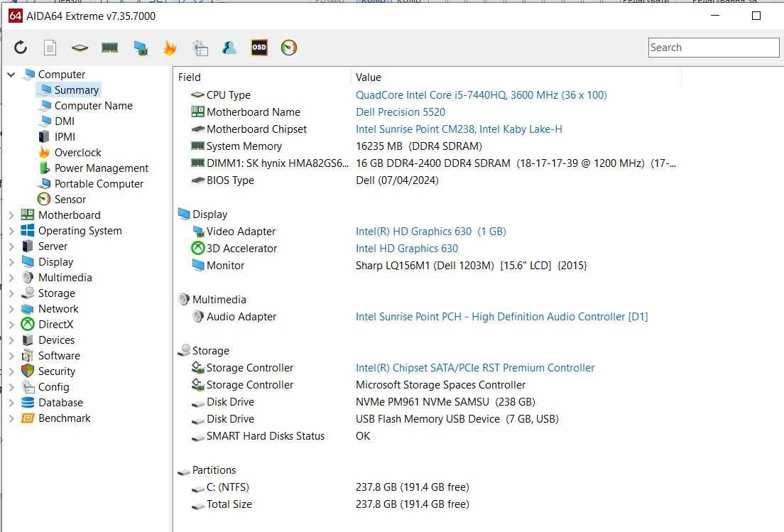
Task: Click in the Search field
Action: pyautogui.click(x=714, y=48)
